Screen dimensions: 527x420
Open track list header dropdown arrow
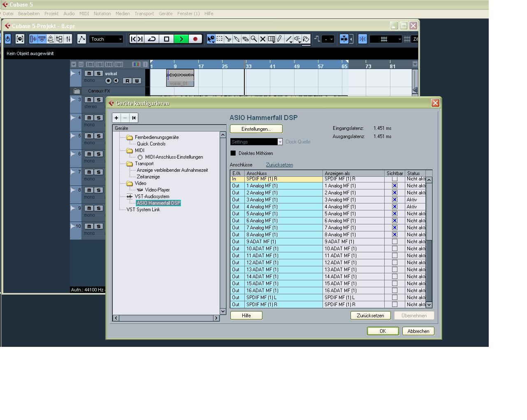point(74,64)
